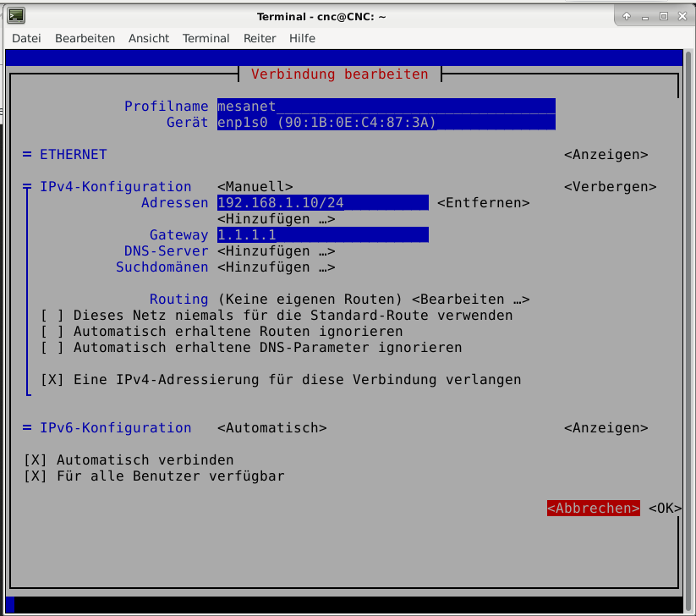Click the roll-up arrow button in title bar

(x=627, y=16)
